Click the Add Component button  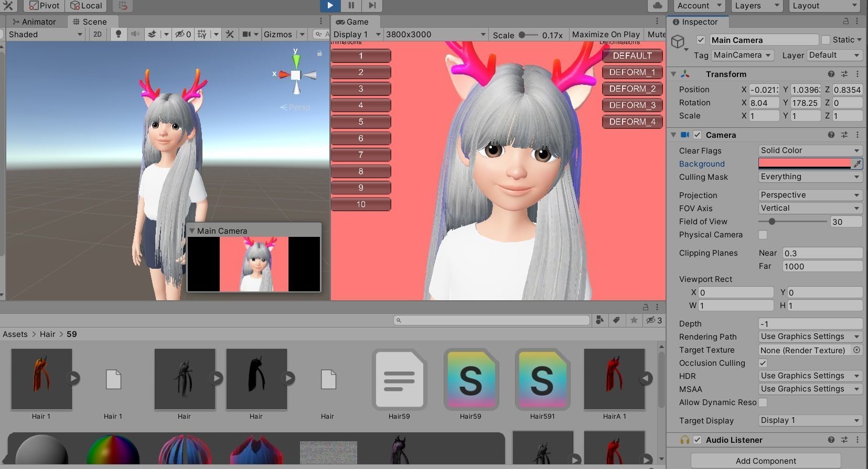point(766,461)
